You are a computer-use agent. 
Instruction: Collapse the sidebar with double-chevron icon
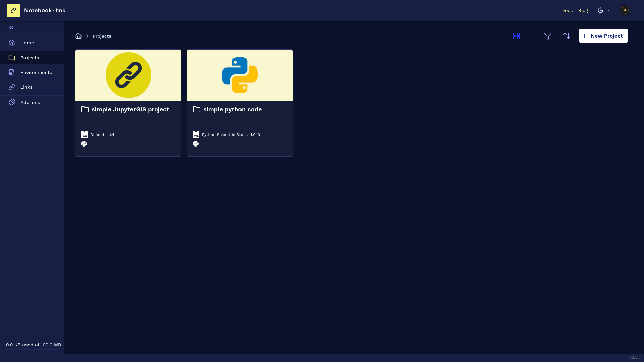click(x=11, y=28)
